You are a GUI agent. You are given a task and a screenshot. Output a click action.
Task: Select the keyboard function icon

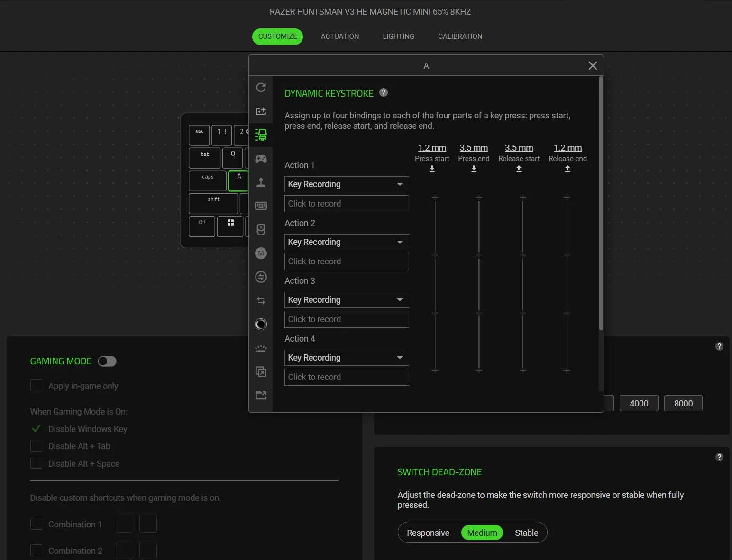point(261,206)
